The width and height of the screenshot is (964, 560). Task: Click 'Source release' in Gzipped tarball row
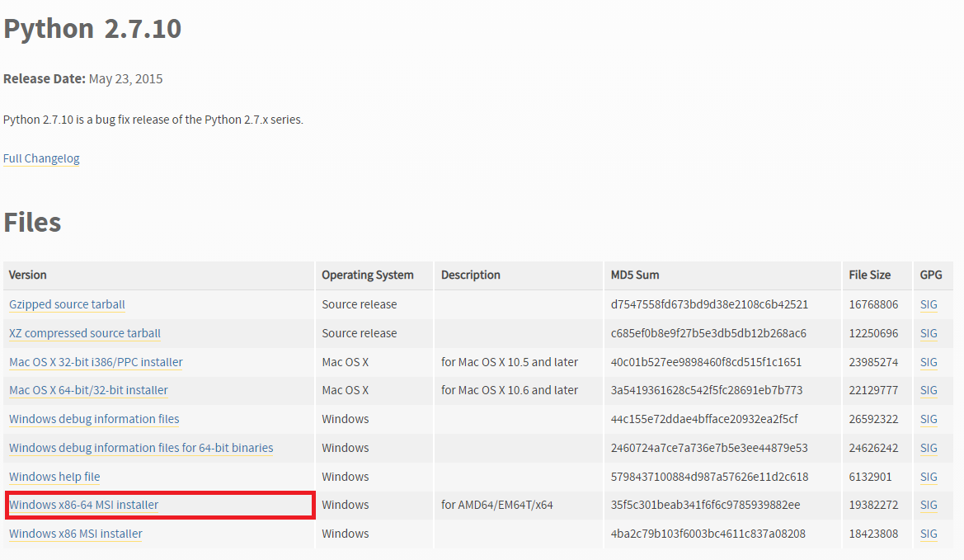[x=359, y=304]
